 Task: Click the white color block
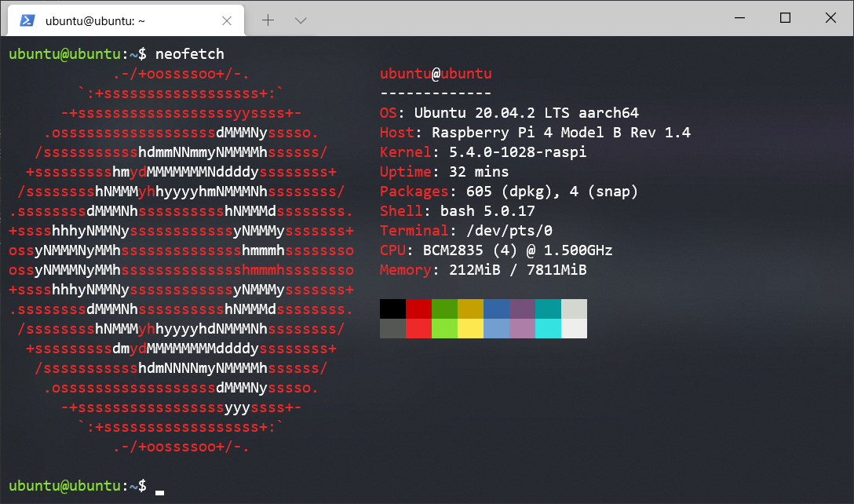tap(574, 329)
